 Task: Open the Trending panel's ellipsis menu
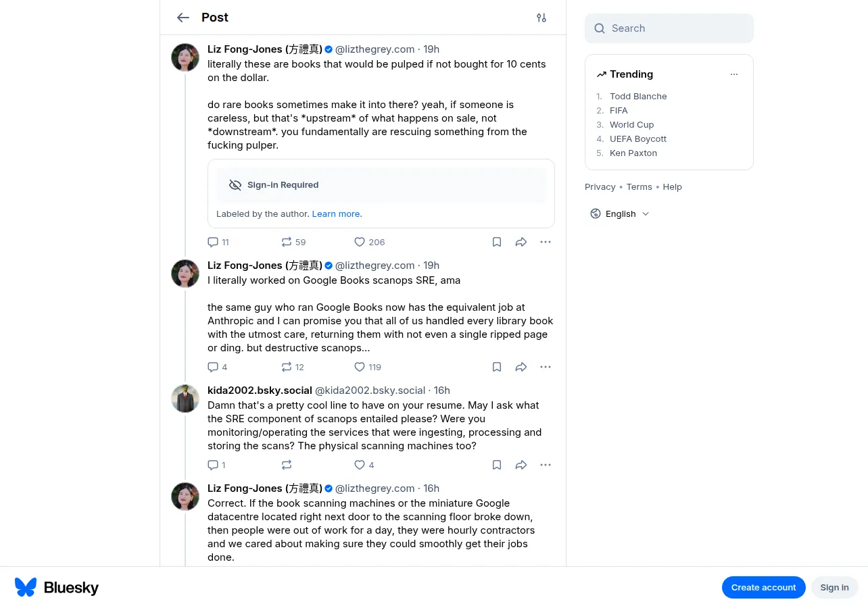point(734,74)
